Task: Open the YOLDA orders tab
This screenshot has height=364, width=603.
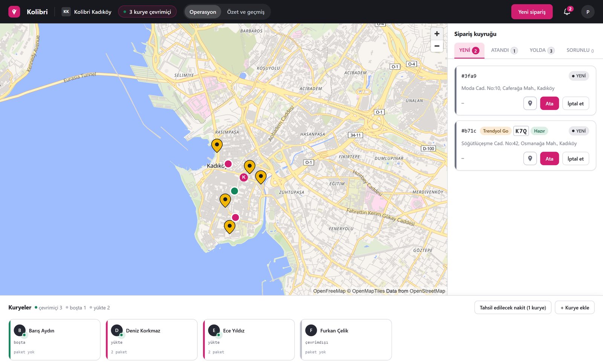Action: 542,50
